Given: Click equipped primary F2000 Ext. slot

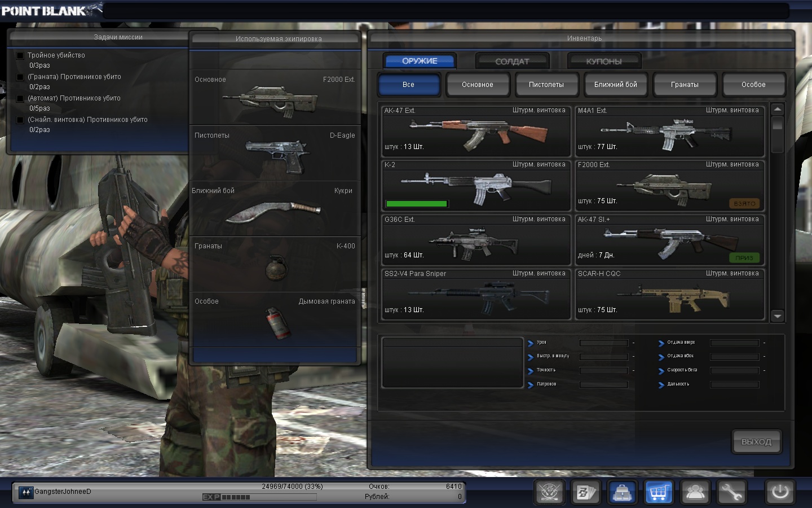Looking at the screenshot, I should click(275, 97).
